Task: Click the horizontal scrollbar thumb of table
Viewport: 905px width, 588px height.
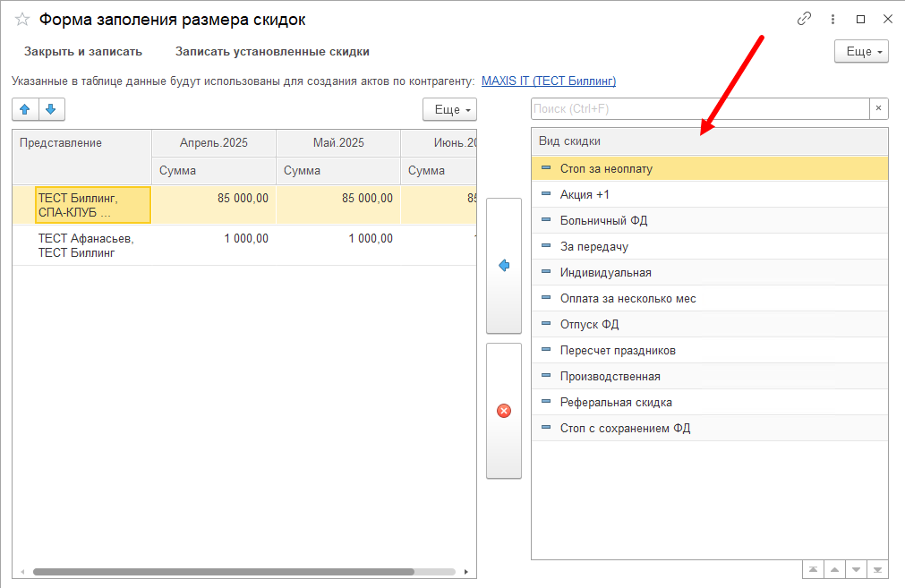Action: click(x=224, y=572)
